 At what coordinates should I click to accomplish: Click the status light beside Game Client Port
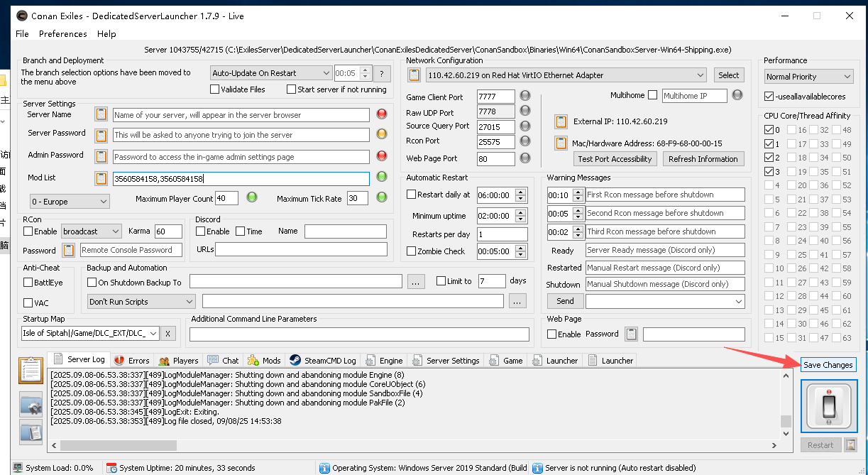pyautogui.click(x=525, y=96)
